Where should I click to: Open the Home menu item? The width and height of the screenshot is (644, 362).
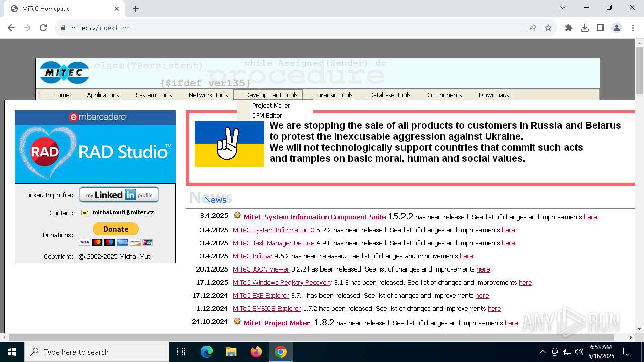[x=61, y=95]
